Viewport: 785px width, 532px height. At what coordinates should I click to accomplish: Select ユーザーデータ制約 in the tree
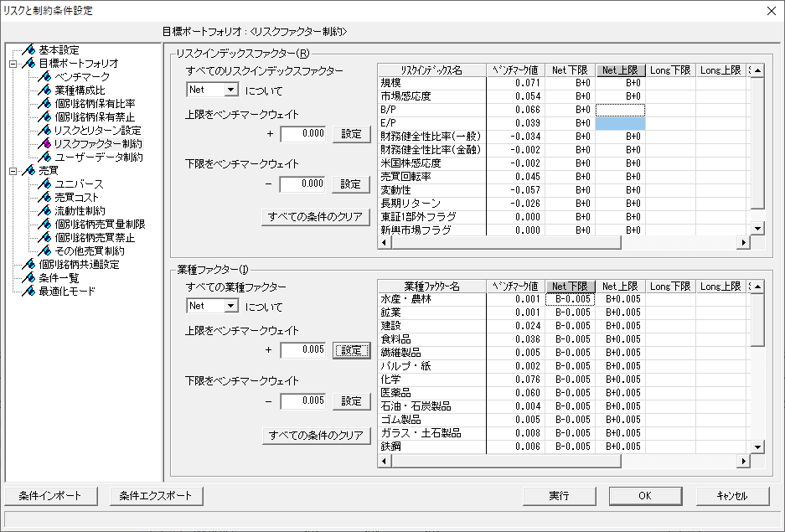[x=99, y=158]
